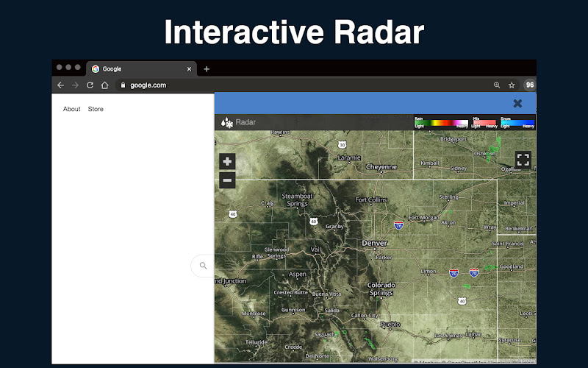Zoom in on the radar map

click(x=227, y=161)
